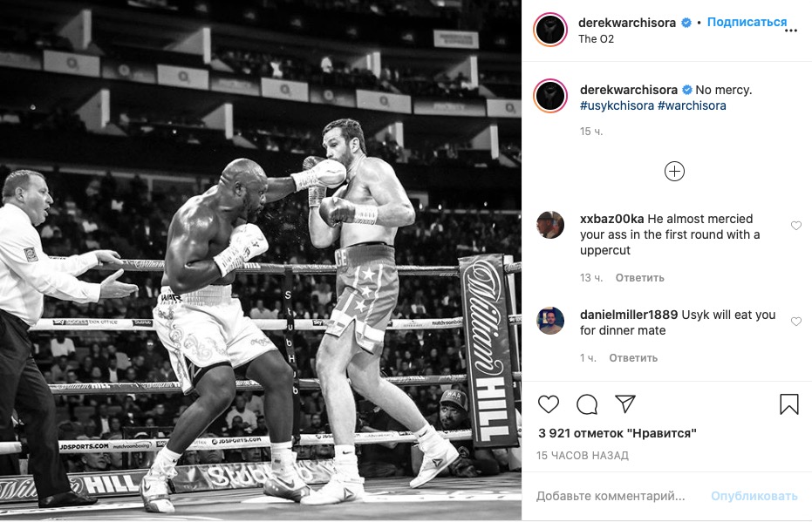Open comment bubble icon under post
The width and height of the screenshot is (812, 522).
click(x=587, y=404)
